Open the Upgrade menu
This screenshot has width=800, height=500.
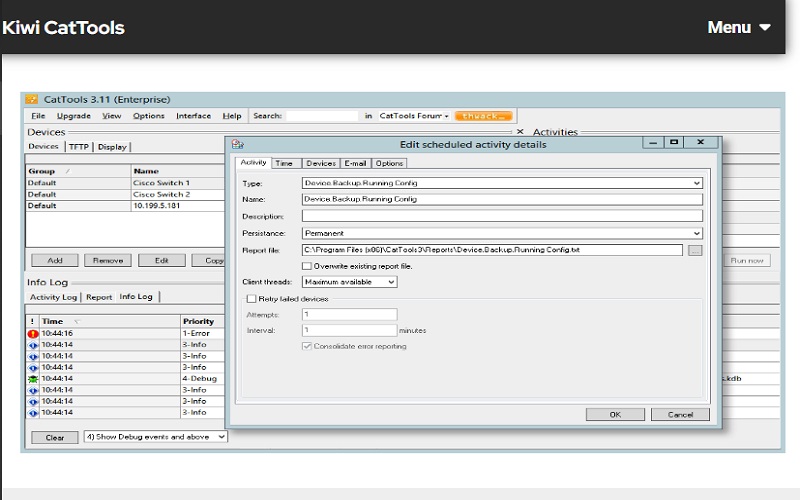(73, 116)
